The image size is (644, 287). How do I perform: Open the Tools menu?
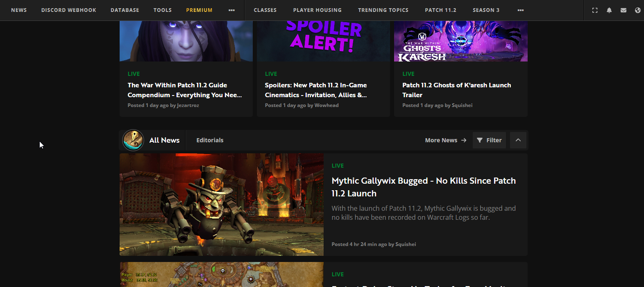coord(163,10)
